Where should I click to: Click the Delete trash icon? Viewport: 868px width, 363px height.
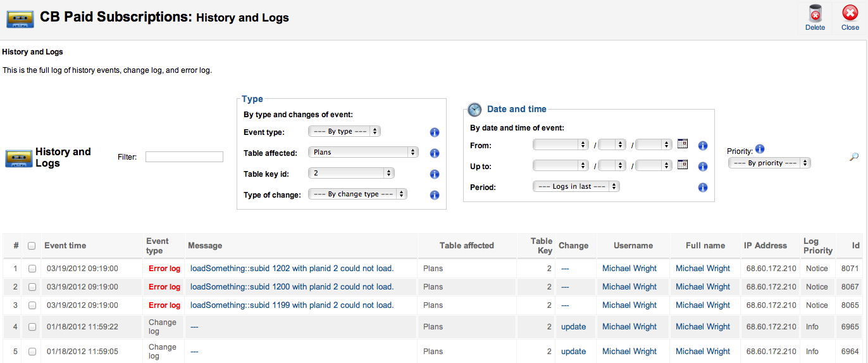click(815, 14)
